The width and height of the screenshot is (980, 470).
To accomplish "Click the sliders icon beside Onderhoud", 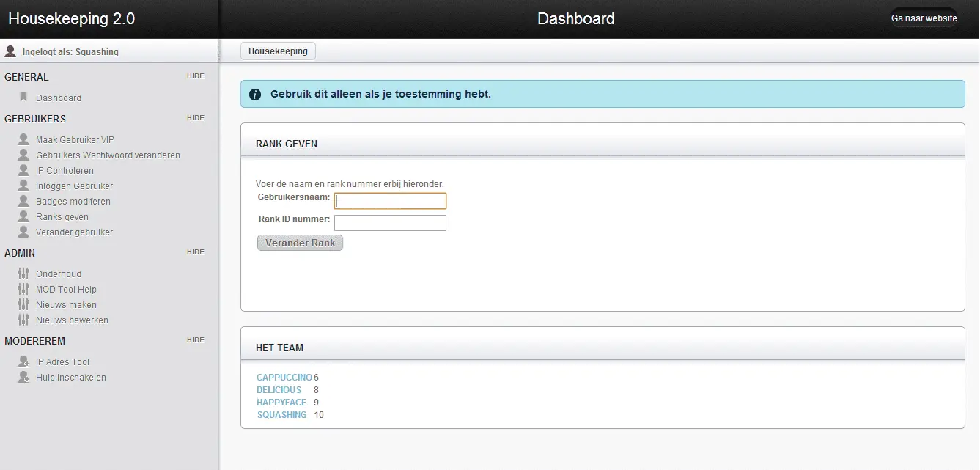I will click(x=23, y=273).
